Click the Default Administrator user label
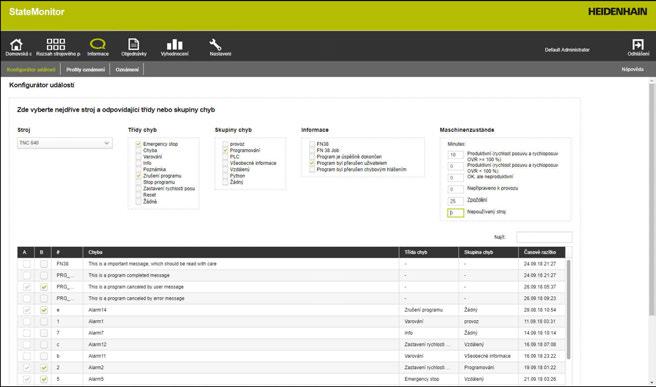The height and width of the screenshot is (387, 656). tap(567, 50)
